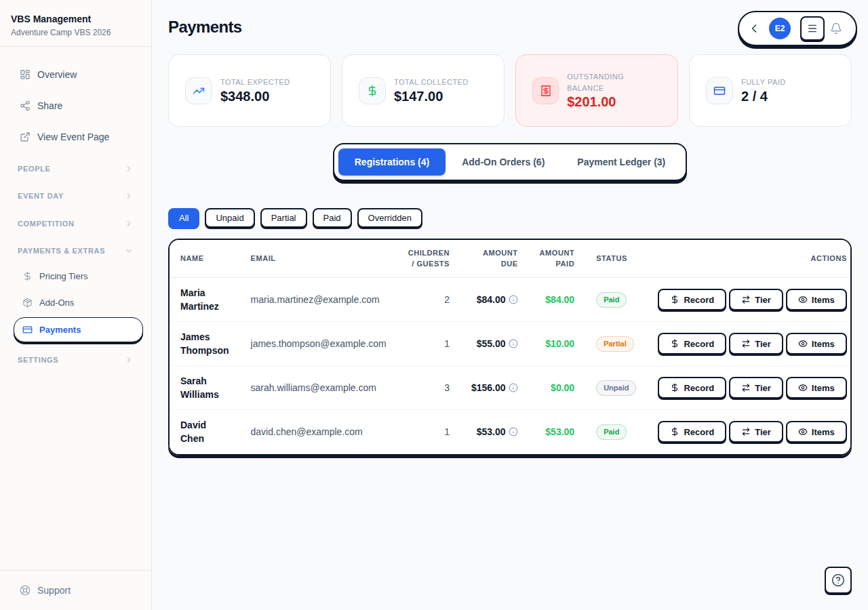Screen dimensions: 868x610
Task: Expand the PEOPLE sidebar section
Action: (x=75, y=169)
